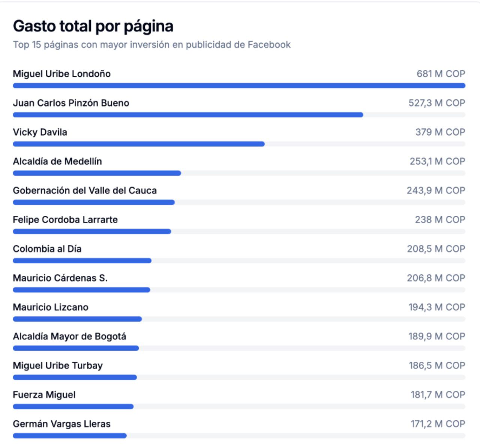The width and height of the screenshot is (480, 448).
Task: Select the Germán Vargas Lleras label
Action: pos(61,424)
